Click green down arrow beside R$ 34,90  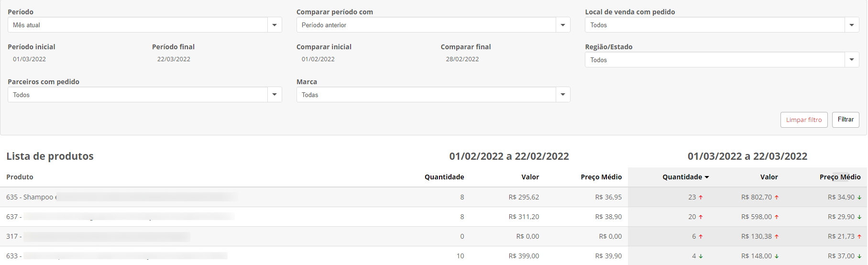[859, 198]
